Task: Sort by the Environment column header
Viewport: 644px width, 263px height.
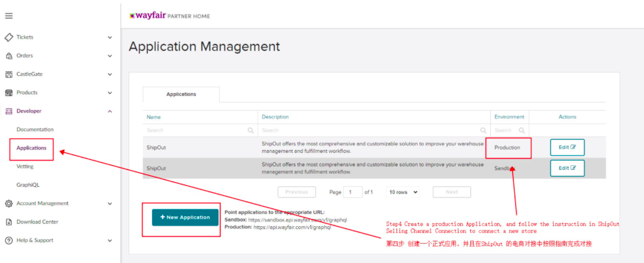Action: tap(509, 117)
